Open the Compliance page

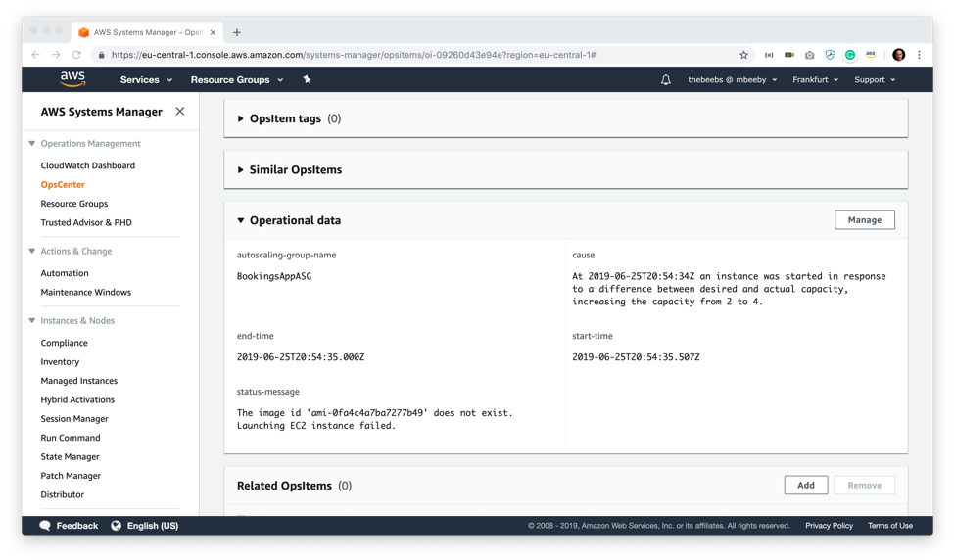point(64,343)
